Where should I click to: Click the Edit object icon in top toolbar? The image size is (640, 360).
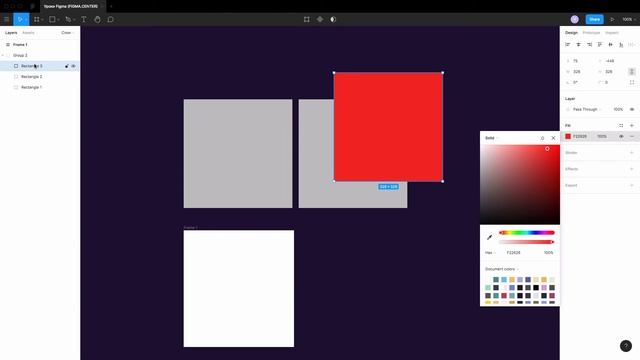click(x=307, y=19)
